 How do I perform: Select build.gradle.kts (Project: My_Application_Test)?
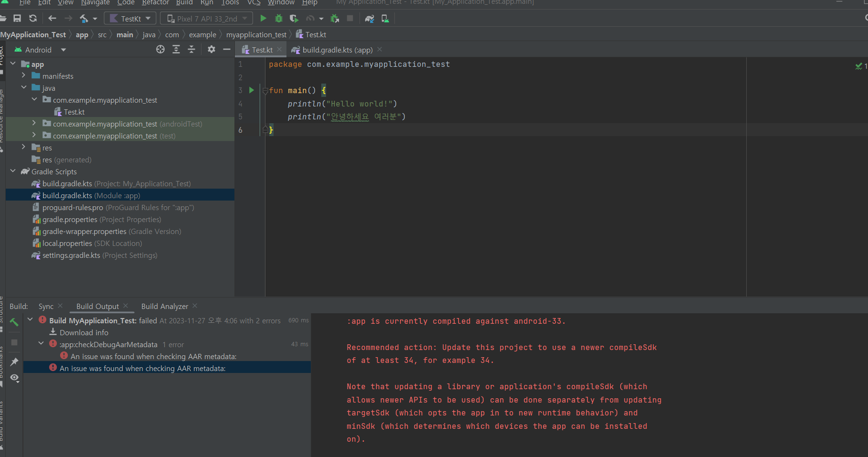116,183
